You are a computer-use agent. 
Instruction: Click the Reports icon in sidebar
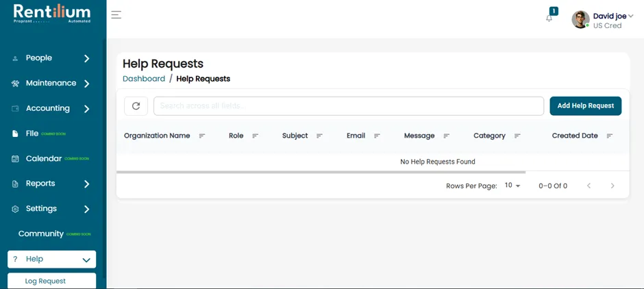(15, 184)
